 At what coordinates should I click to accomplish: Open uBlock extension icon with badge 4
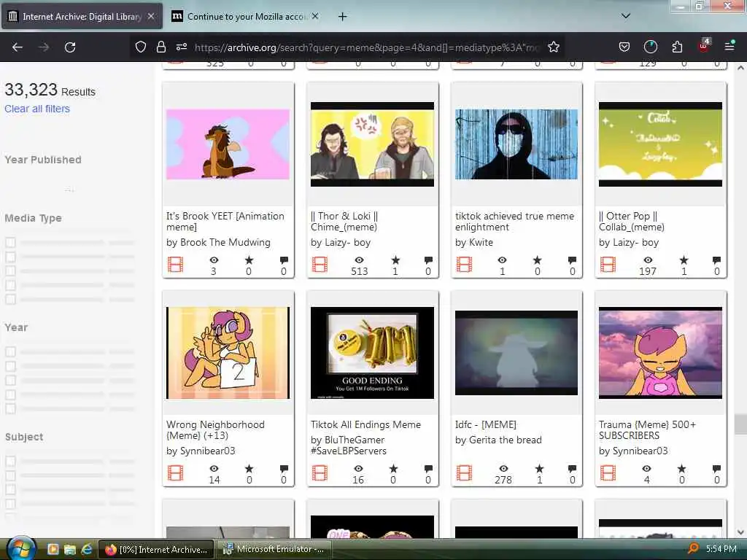click(704, 46)
